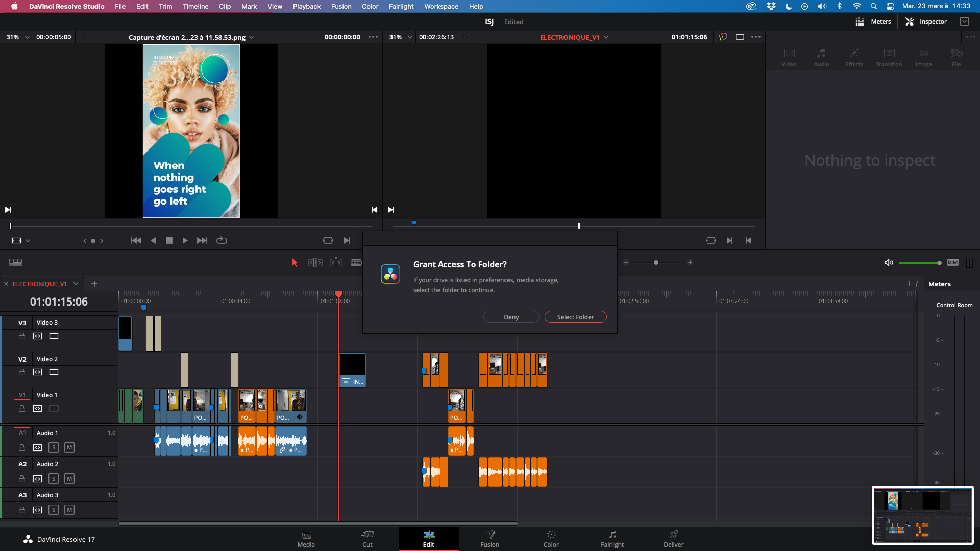Open the Inspector Effects tab
Viewport: 980px width, 551px height.
click(x=854, y=57)
